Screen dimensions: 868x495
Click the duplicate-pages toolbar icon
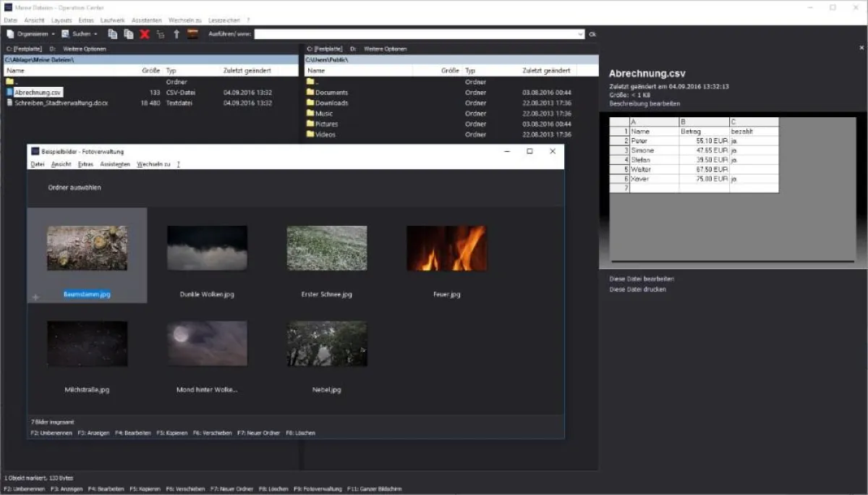point(129,33)
